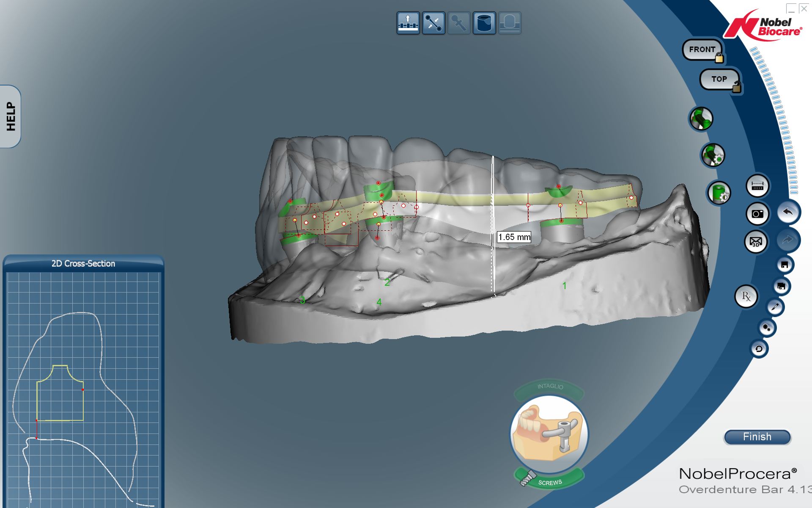Click the save disk icon
Image resolution: width=812 pixels, height=508 pixels.
(785, 265)
